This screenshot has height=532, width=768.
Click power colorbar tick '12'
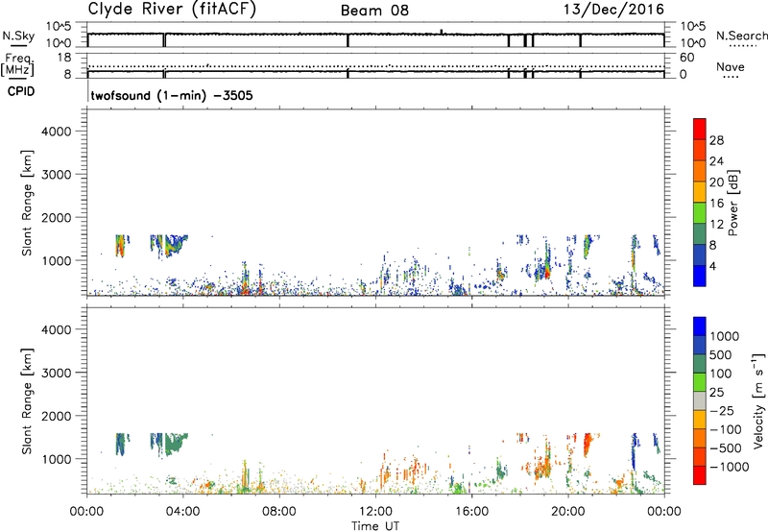(716, 224)
